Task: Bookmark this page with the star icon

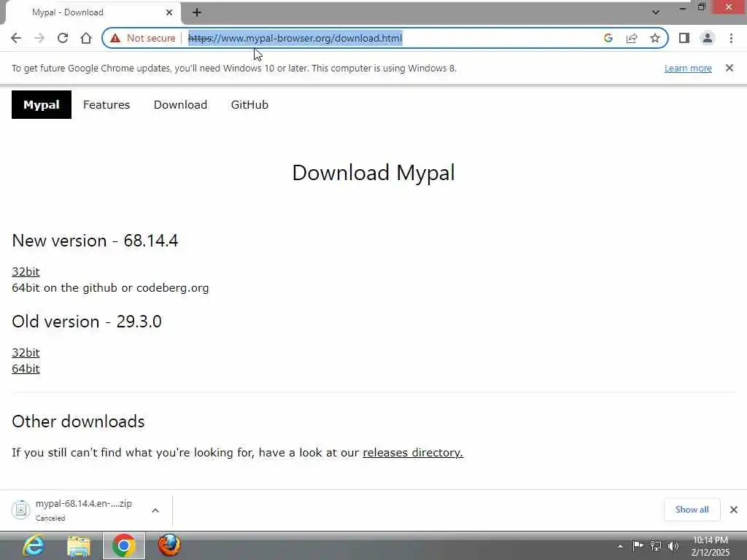Action: click(x=655, y=38)
